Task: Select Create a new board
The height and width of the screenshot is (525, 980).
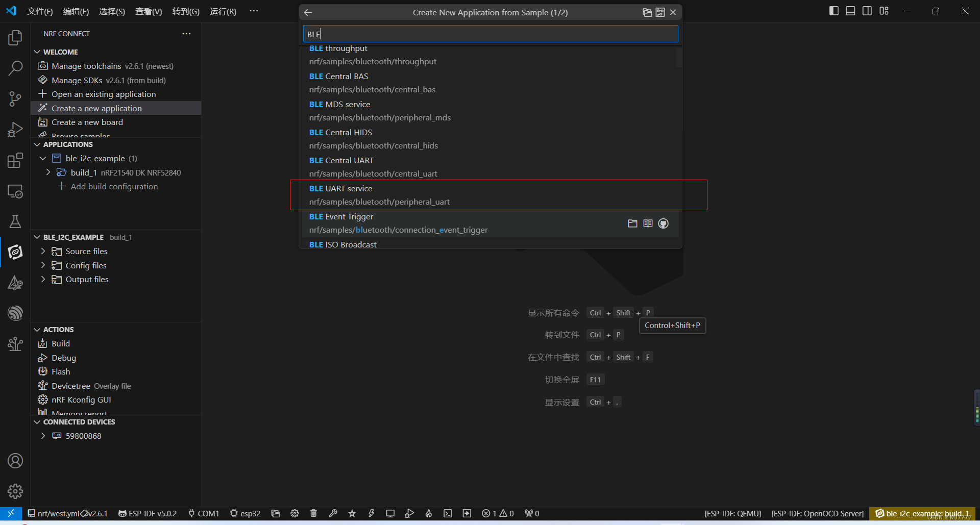Action: (x=87, y=122)
